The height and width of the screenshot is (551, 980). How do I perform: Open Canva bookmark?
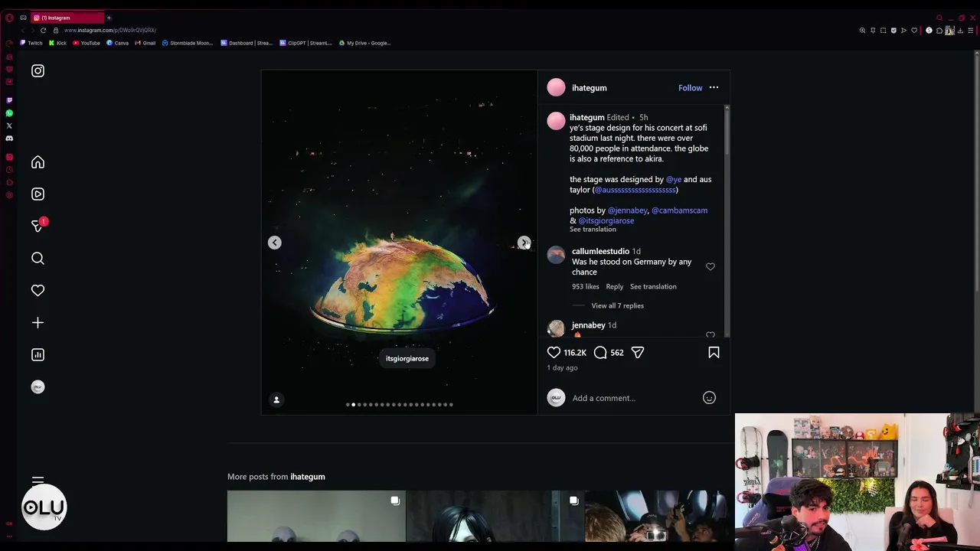(x=118, y=43)
